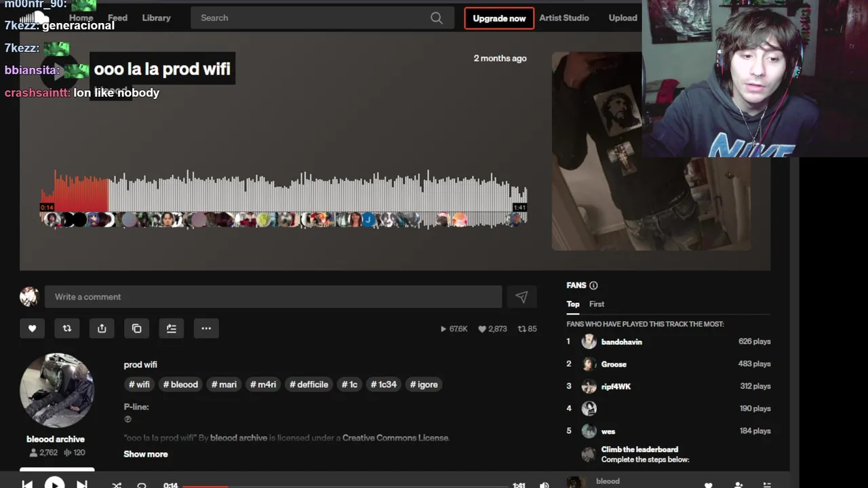Viewport: 868px width, 488px height.
Task: Click the FANS info icon
Action: pos(593,285)
